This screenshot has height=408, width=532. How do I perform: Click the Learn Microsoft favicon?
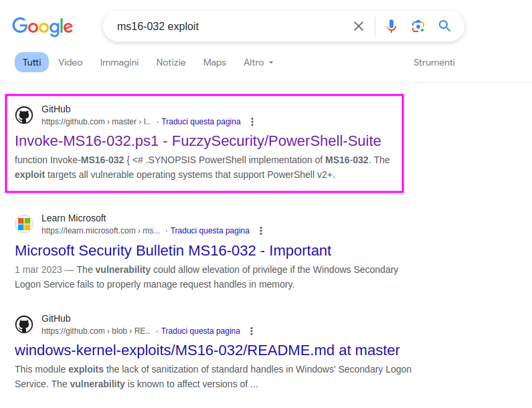click(x=24, y=224)
